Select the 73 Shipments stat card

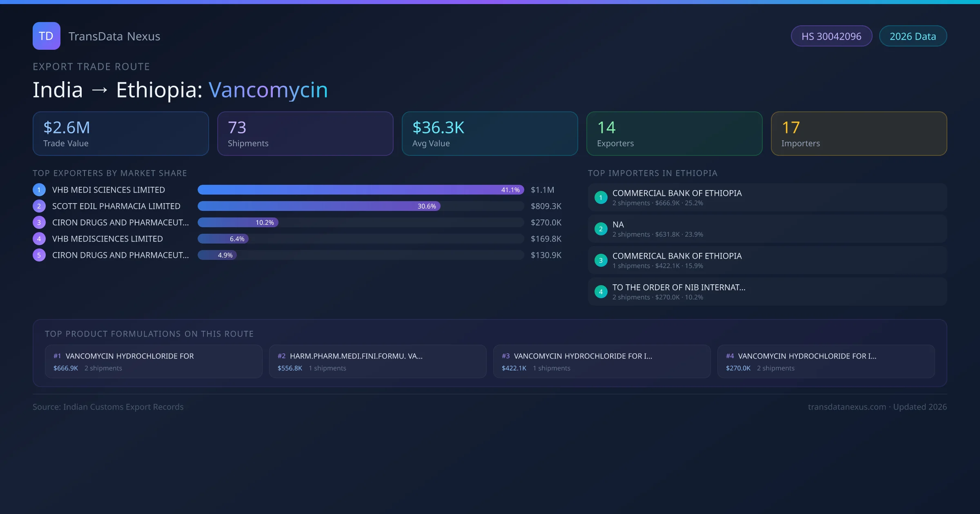pyautogui.click(x=305, y=133)
